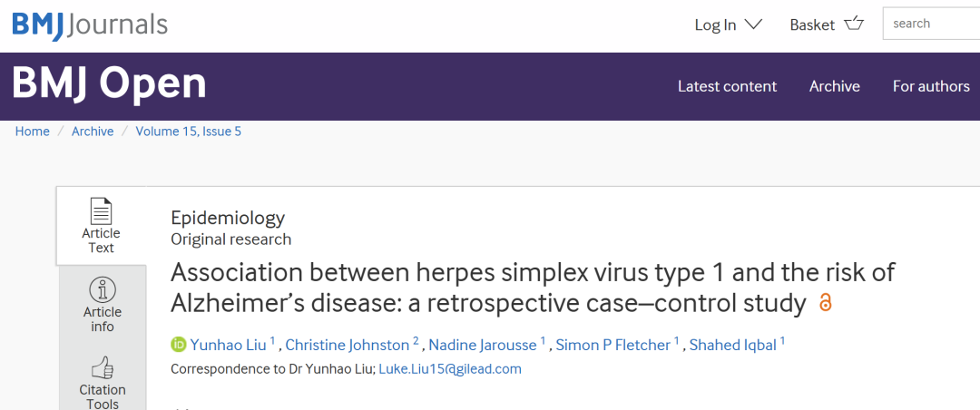Click the orange open access lock icon

coord(826,303)
